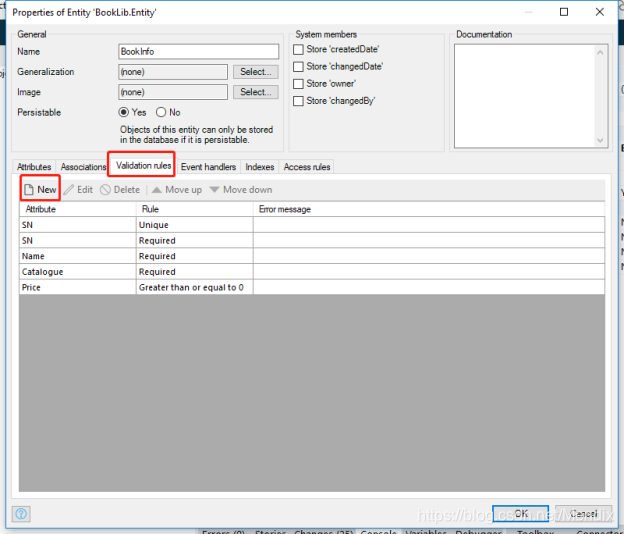The width and height of the screenshot is (624, 534).
Task: Click Documentation scrollbar down arrow
Action: (x=600, y=140)
